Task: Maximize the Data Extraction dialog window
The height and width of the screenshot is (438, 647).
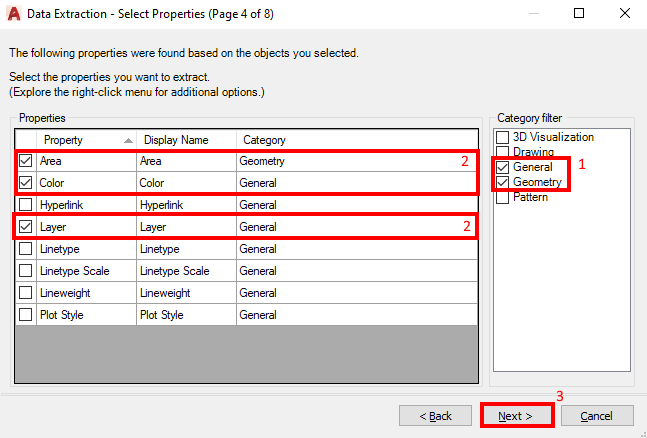Action: (x=579, y=13)
